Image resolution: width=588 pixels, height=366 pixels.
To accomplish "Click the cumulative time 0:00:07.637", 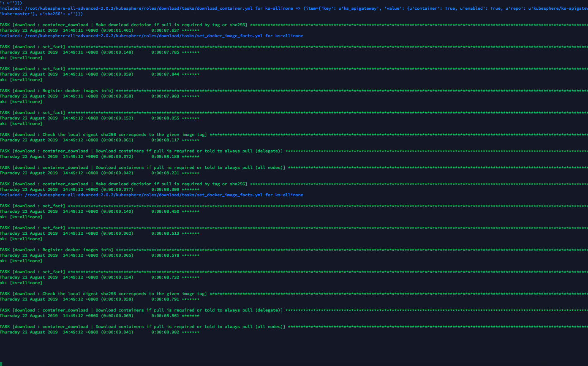I will click(165, 30).
